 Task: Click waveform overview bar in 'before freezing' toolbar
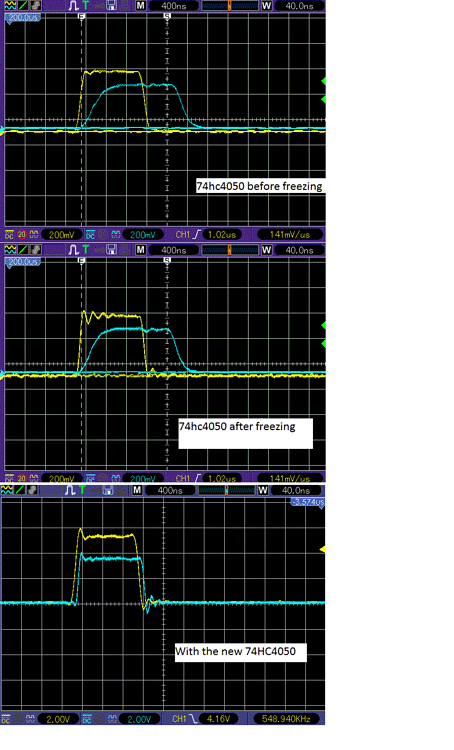pyautogui.click(x=230, y=6)
